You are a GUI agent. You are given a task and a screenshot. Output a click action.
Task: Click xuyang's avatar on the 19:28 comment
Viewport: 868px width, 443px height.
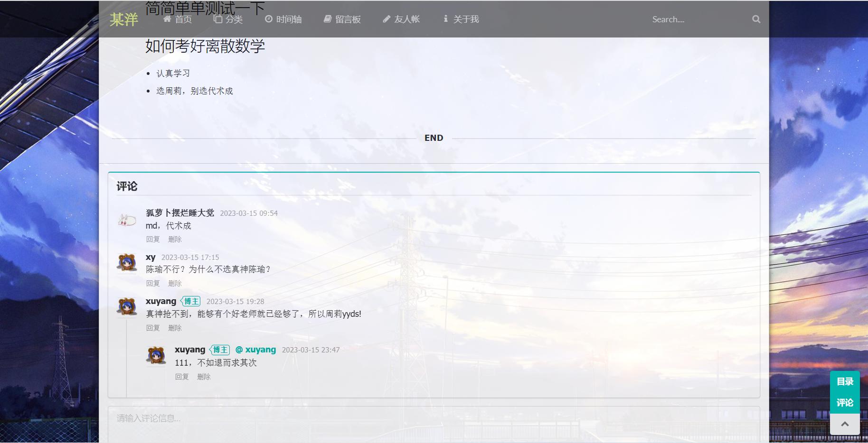[127, 307]
